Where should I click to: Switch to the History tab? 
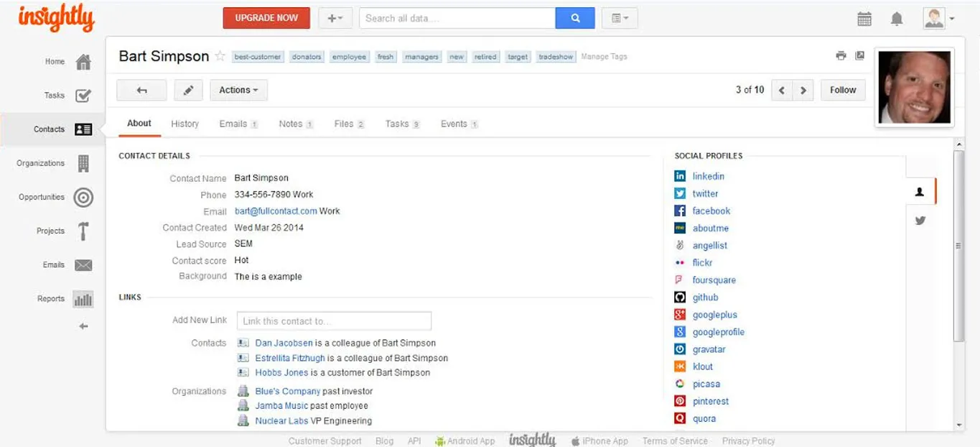(185, 124)
